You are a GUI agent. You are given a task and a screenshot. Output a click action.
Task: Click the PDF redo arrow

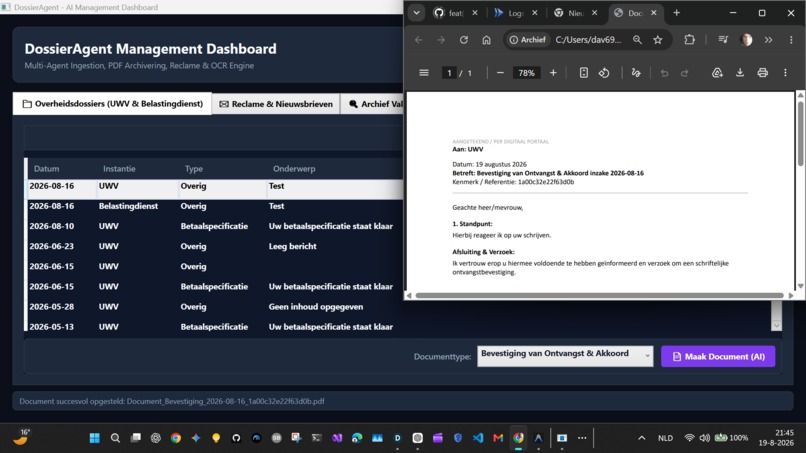684,73
